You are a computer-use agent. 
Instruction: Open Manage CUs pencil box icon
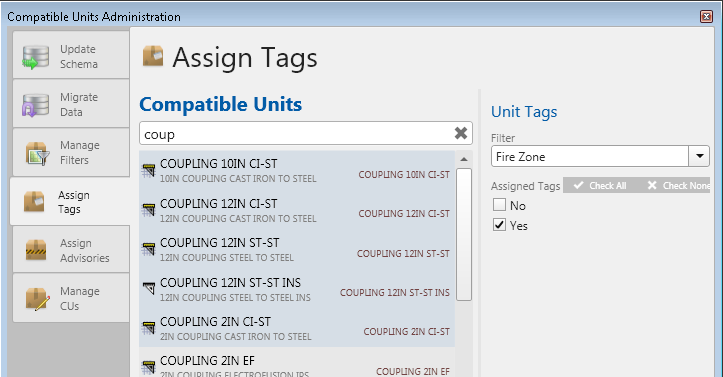pos(37,299)
